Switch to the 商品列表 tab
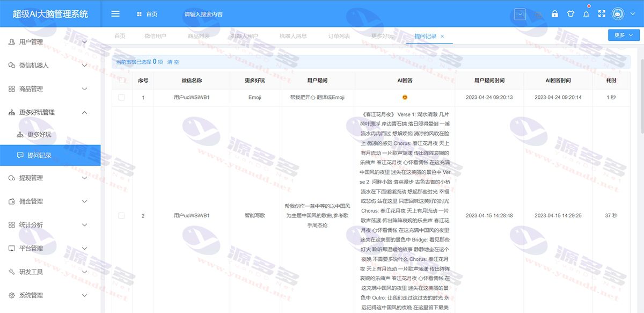 point(199,36)
